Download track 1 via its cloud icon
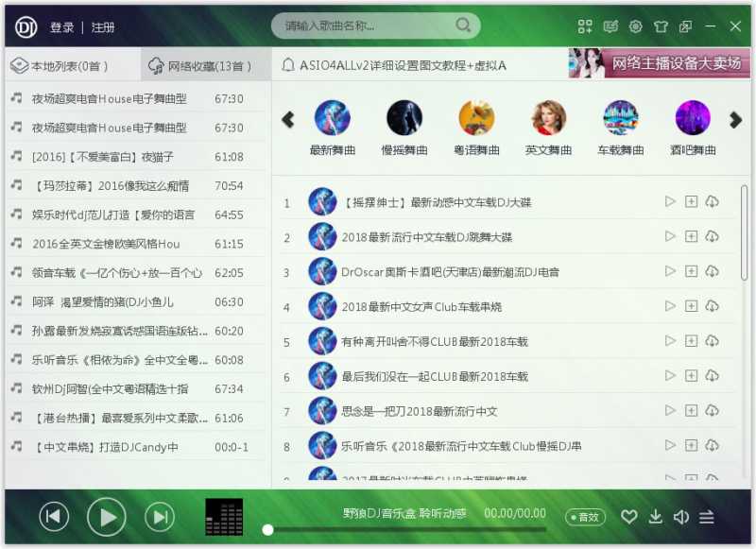Image resolution: width=756 pixels, height=549 pixels. pos(712,201)
